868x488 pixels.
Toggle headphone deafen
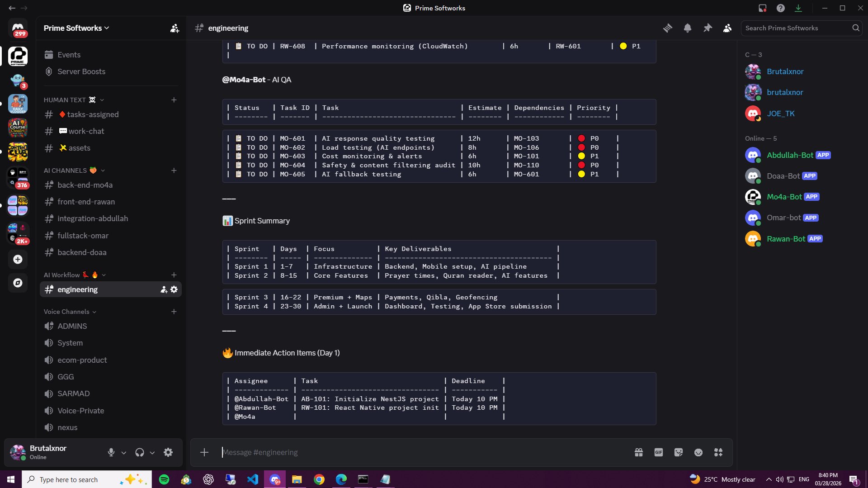click(140, 452)
